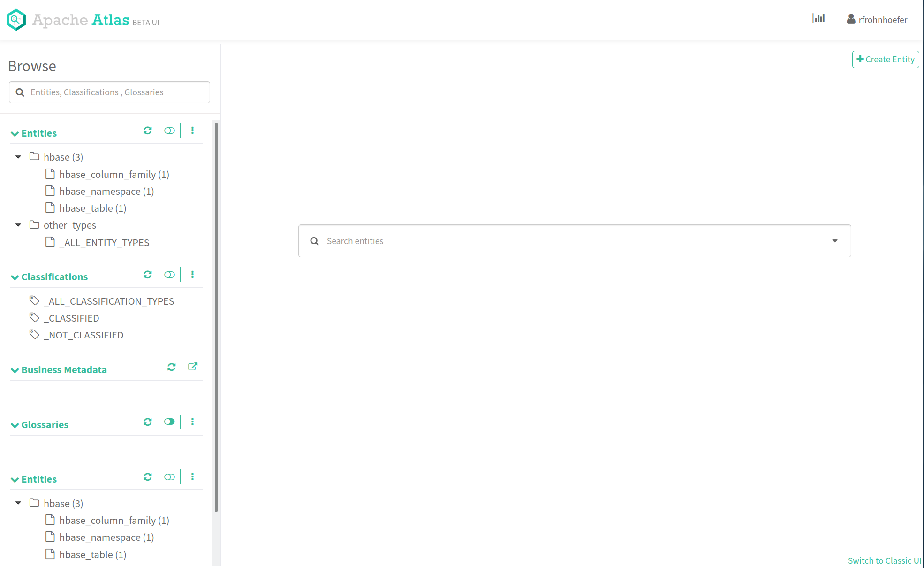Refresh the Glossaries section
This screenshot has height=568, width=924.
point(147,422)
